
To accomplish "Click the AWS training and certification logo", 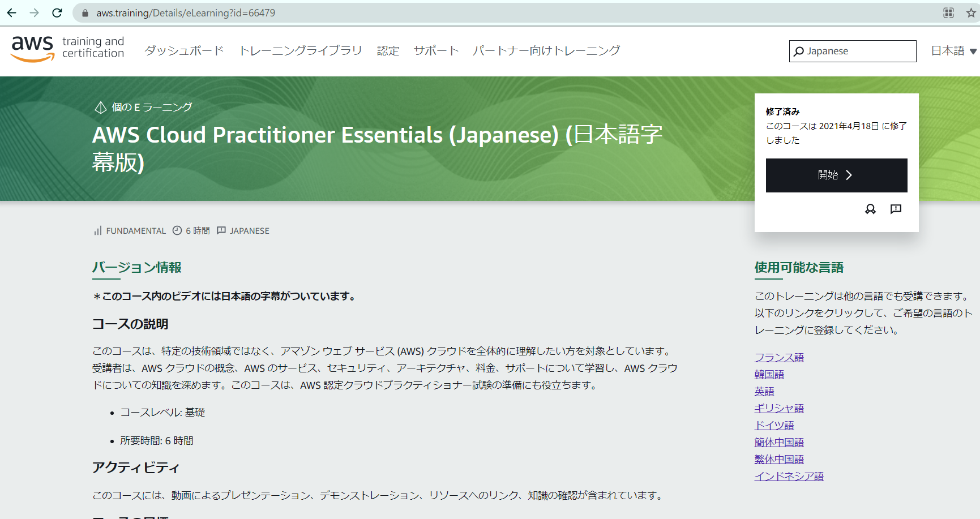I will click(x=67, y=48).
